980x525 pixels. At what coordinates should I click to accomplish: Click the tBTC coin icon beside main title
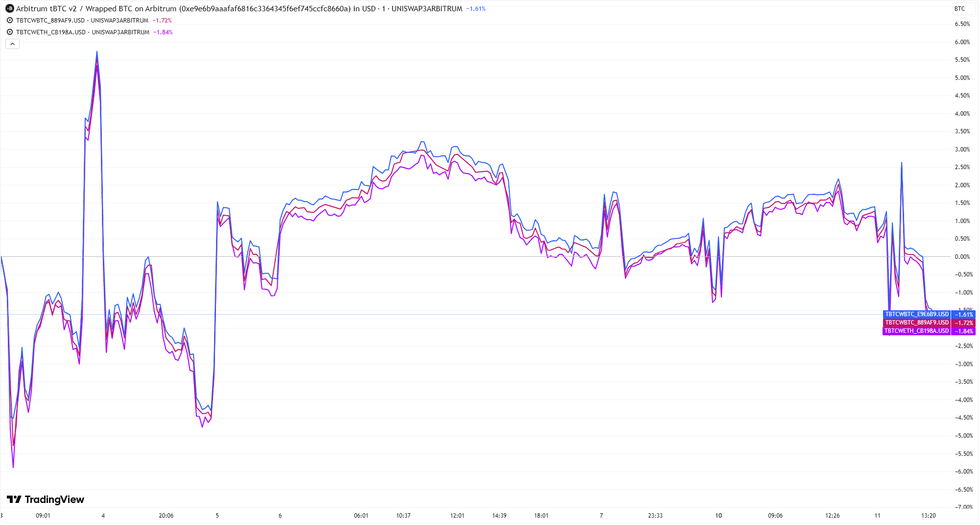(x=10, y=9)
